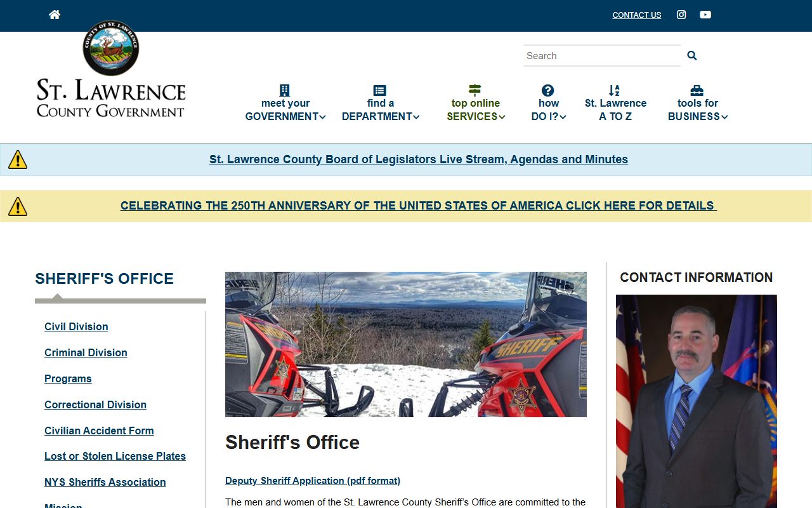812x508 pixels.
Task: Open the Civil Division link
Action: coord(76,326)
